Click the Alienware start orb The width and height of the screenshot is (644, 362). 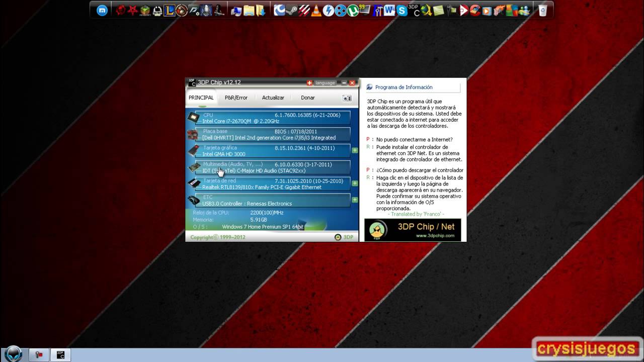click(13, 353)
